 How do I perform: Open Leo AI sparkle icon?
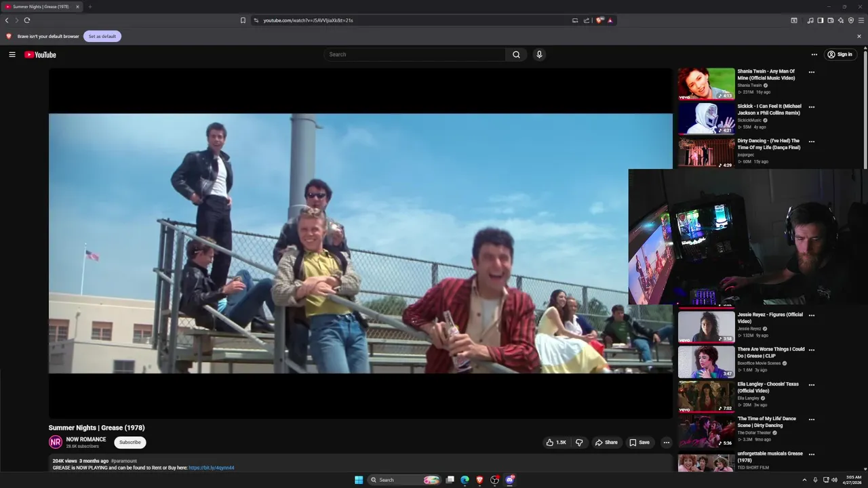[841, 20]
